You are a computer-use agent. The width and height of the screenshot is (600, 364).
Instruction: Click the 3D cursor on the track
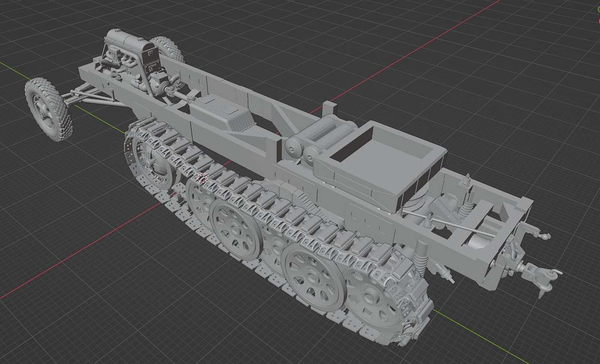pos(202,179)
